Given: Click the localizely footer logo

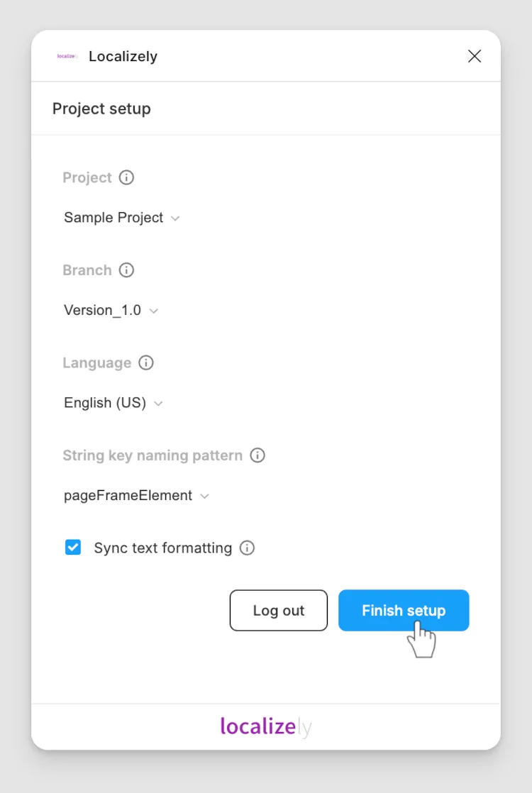Looking at the screenshot, I should [266, 727].
